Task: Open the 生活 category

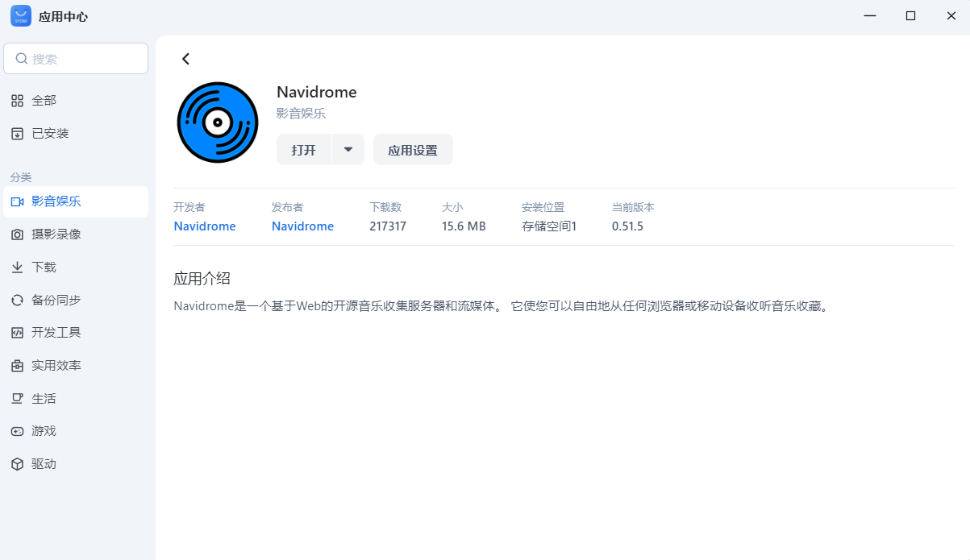Action: (76, 399)
